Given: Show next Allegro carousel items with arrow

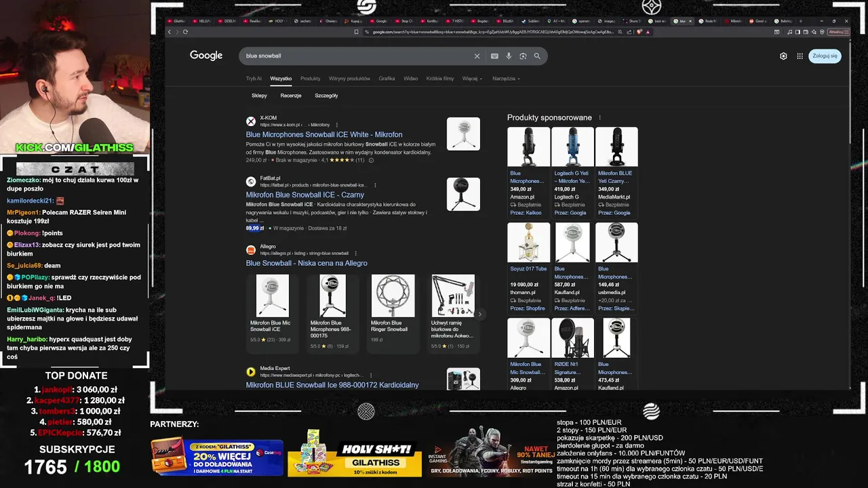Looking at the screenshot, I should point(479,314).
